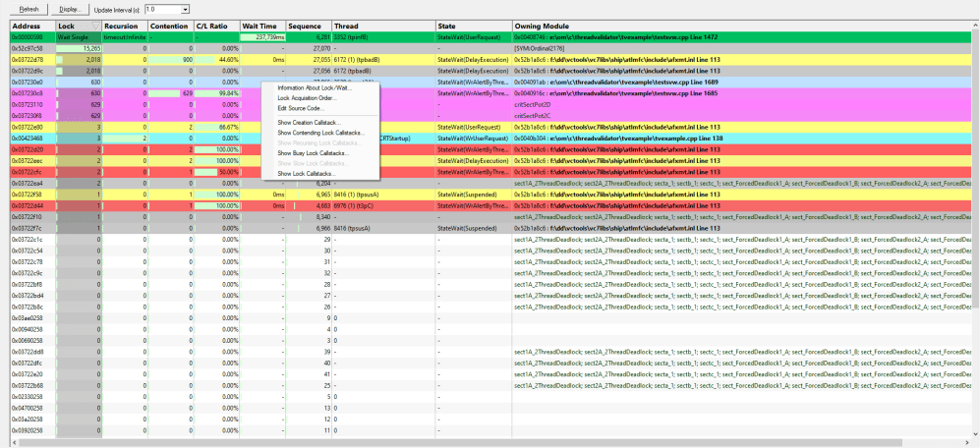Image resolution: width=980 pixels, height=448 pixels.
Task: Click the 237,739ms wait time bar
Action: pos(262,37)
